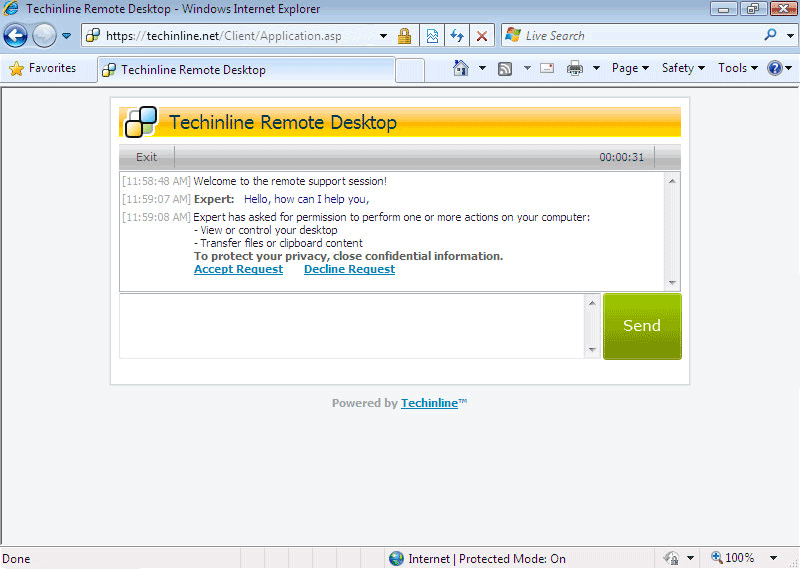Click the Home icon in command bar
This screenshot has height=569, width=800.
tap(461, 68)
